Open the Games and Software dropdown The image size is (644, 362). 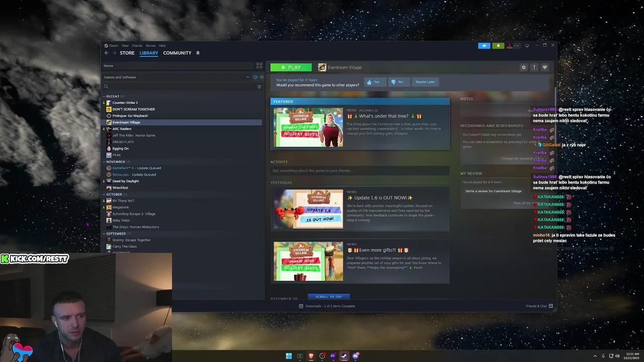(x=177, y=77)
